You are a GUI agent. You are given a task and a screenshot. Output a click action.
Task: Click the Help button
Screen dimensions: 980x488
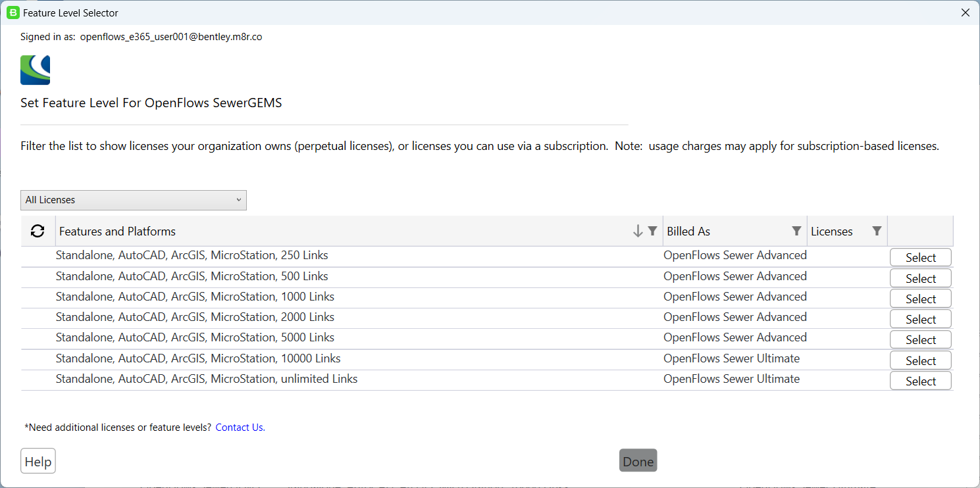pyautogui.click(x=38, y=460)
